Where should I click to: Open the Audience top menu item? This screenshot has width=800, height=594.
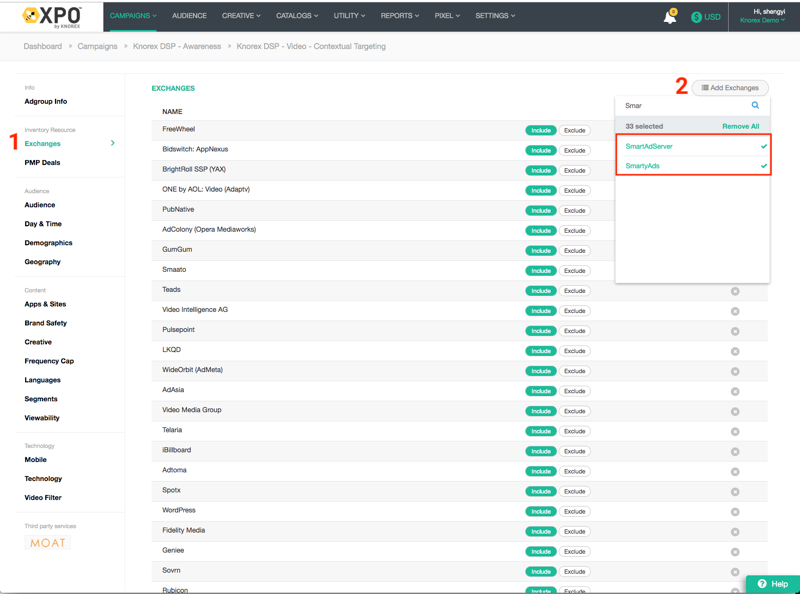point(189,16)
